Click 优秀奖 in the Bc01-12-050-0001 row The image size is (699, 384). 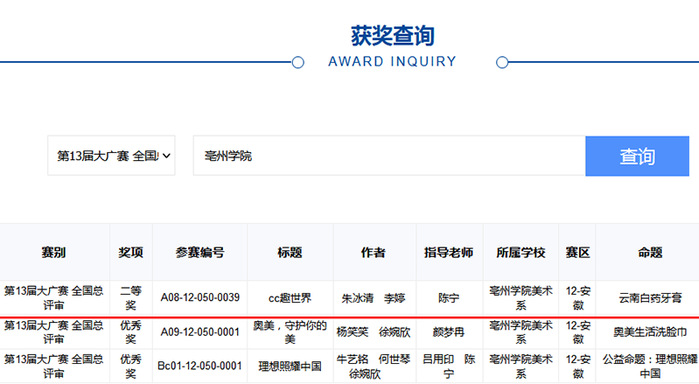pyautogui.click(x=131, y=367)
